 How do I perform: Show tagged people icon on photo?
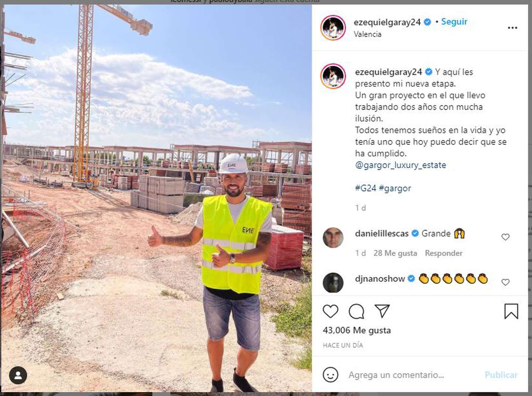(18, 375)
